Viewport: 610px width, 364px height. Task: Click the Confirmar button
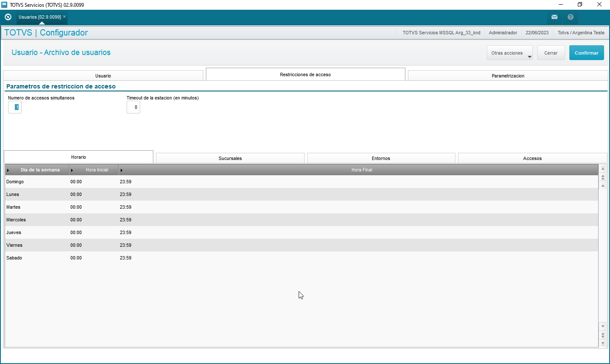pyautogui.click(x=586, y=53)
